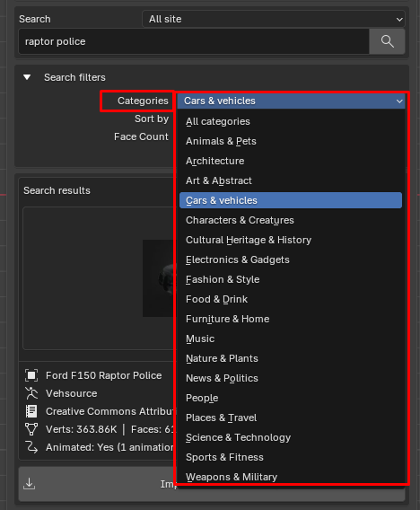Click the download icon on Import button
420x510 pixels.
pyautogui.click(x=30, y=484)
